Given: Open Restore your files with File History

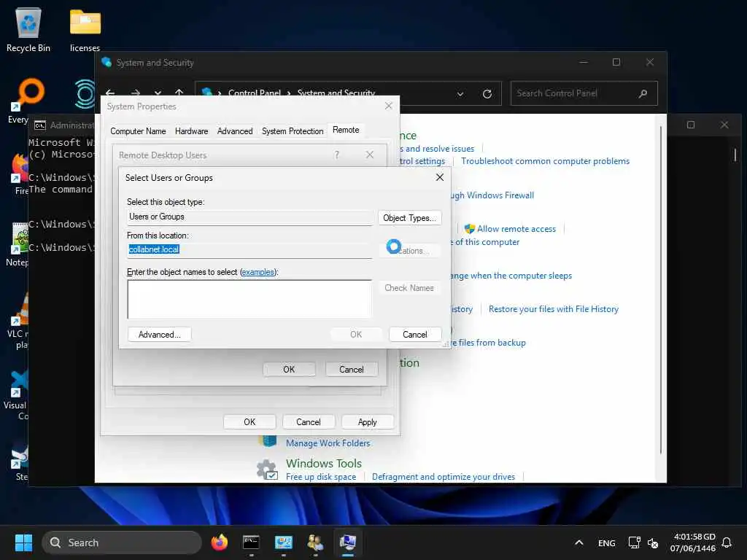Looking at the screenshot, I should pos(554,309).
